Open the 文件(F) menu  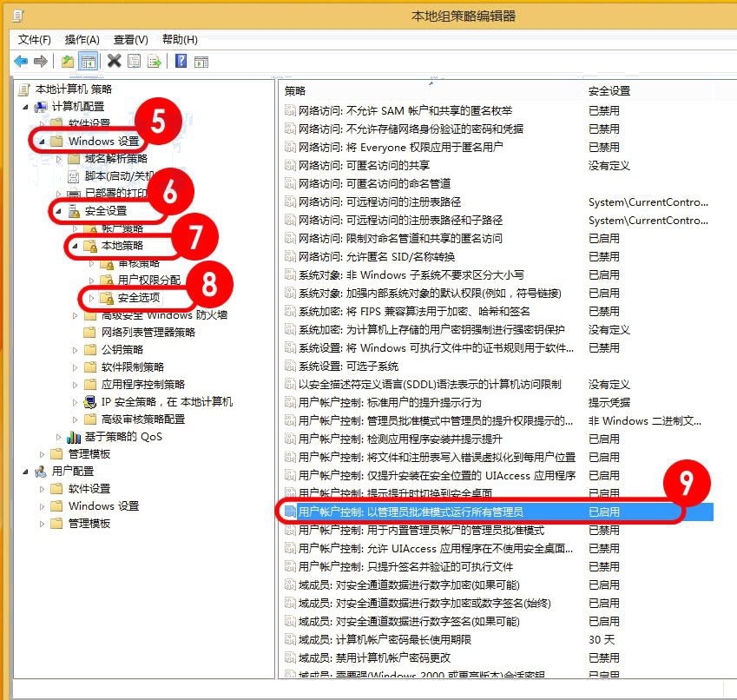click(x=35, y=40)
